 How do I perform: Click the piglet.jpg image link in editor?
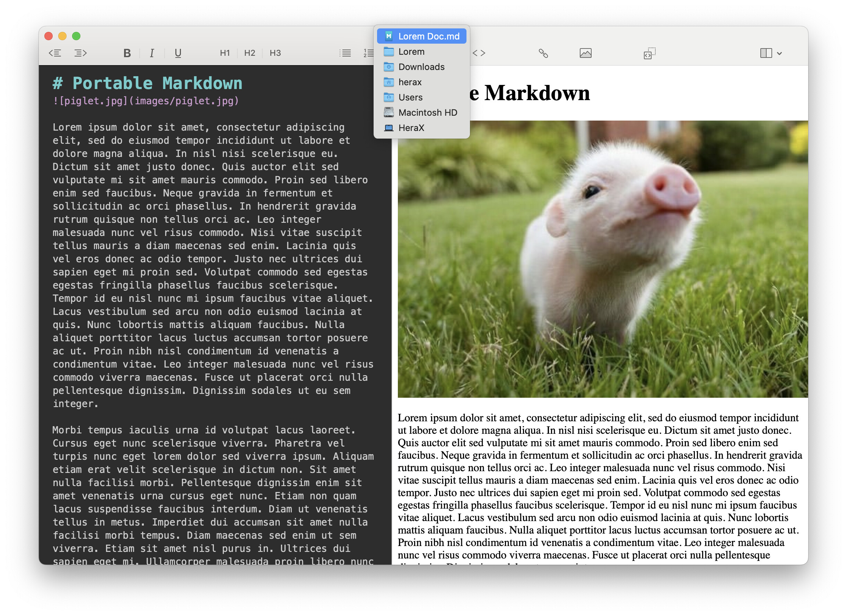pyautogui.click(x=146, y=101)
